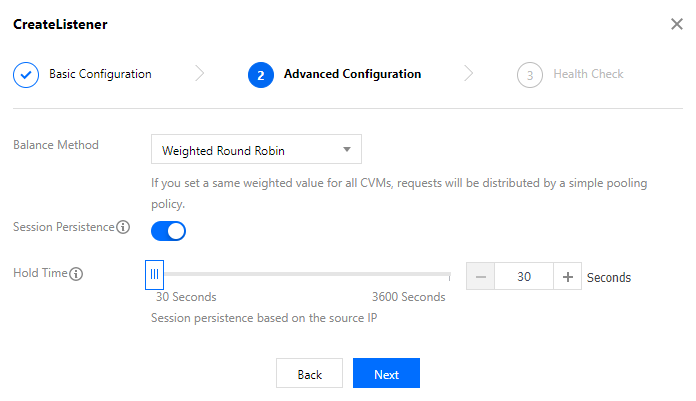Click the Basic Configuration checkmark icon

pos(26,74)
